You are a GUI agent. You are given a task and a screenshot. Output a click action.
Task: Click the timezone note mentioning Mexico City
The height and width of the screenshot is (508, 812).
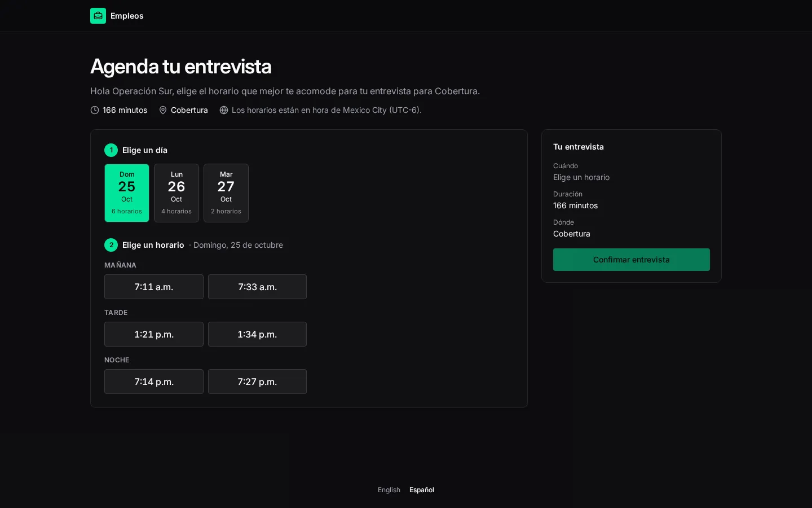tap(326, 110)
